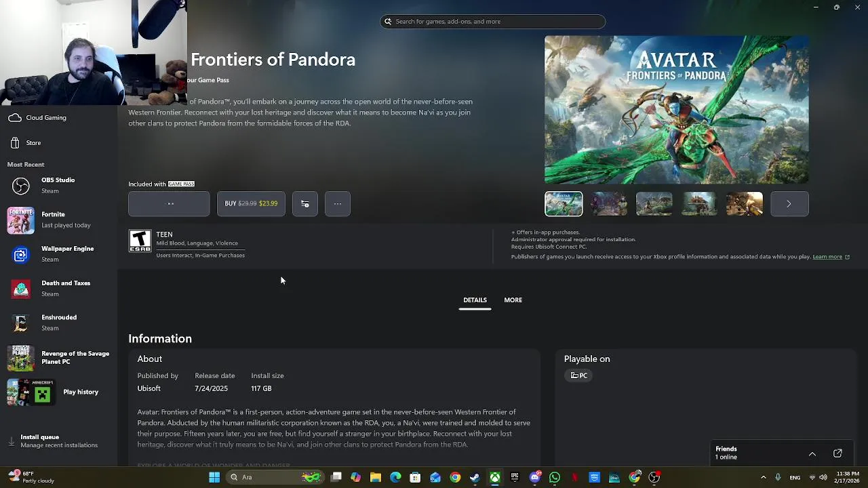Select the DETAILS tab
This screenshot has height=488, width=868.
pos(475,300)
